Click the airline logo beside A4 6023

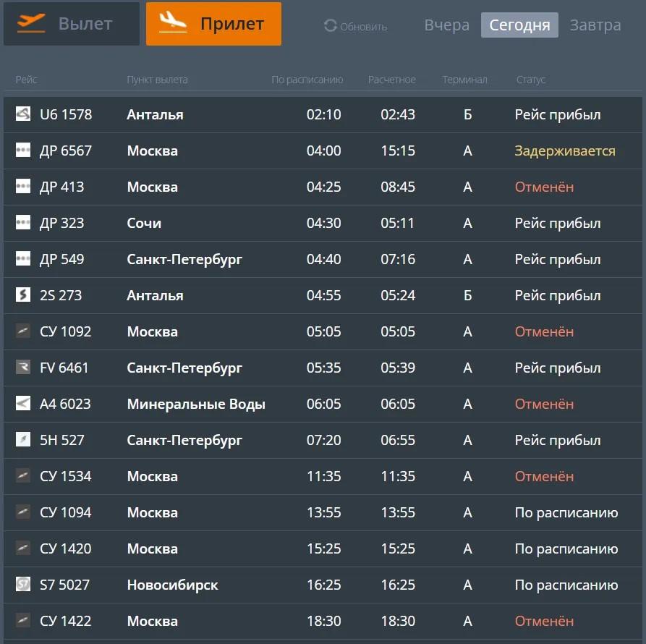(x=23, y=403)
